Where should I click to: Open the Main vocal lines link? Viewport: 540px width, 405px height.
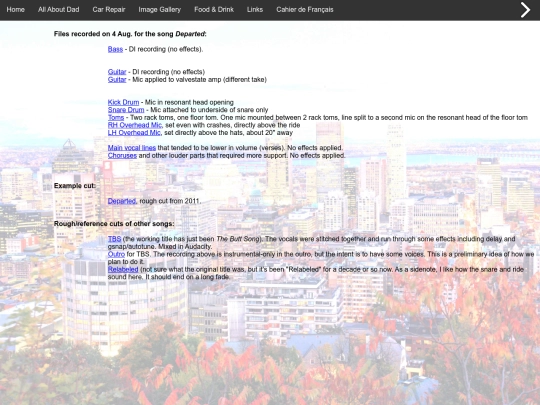coord(132,148)
